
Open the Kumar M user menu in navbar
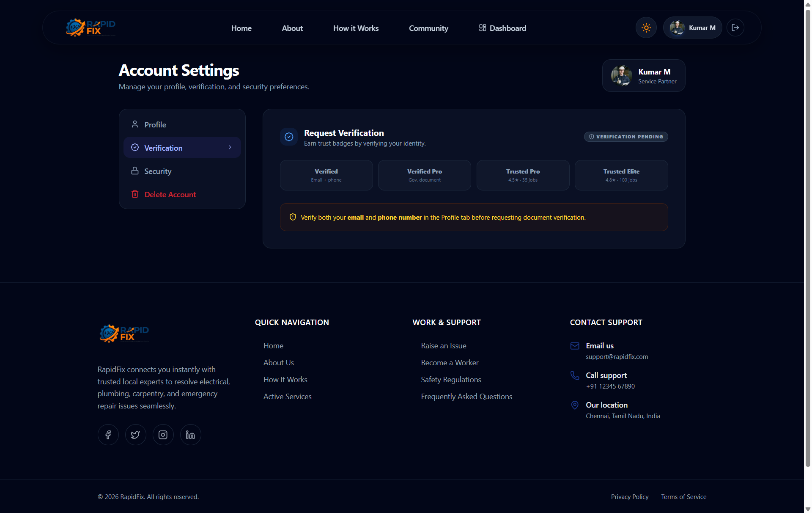[x=692, y=28]
